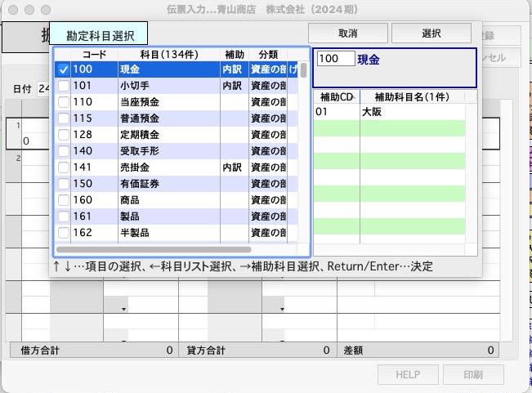Click the 科目(134件) column header
The image size is (532, 393).
(168, 54)
